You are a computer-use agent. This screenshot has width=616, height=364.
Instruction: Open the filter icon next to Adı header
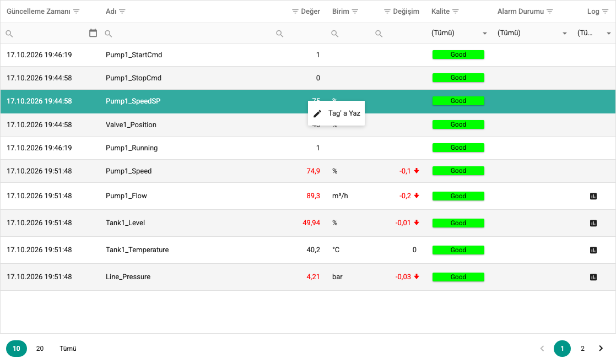[122, 12]
